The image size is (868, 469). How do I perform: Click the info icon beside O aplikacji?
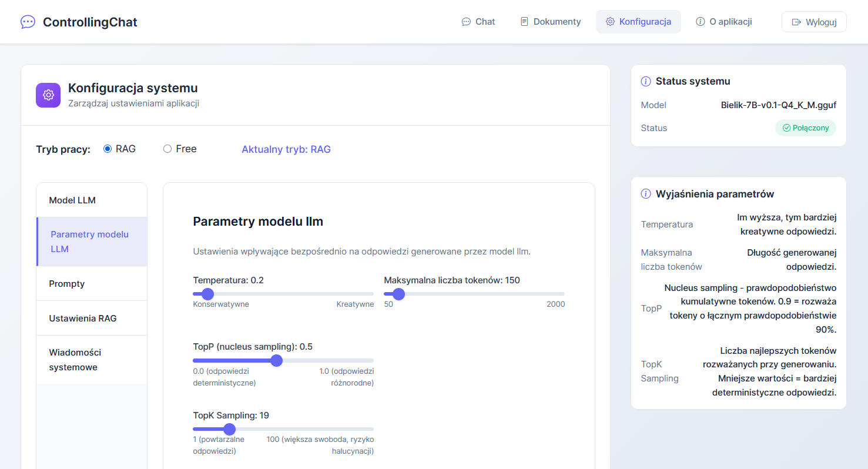click(700, 22)
